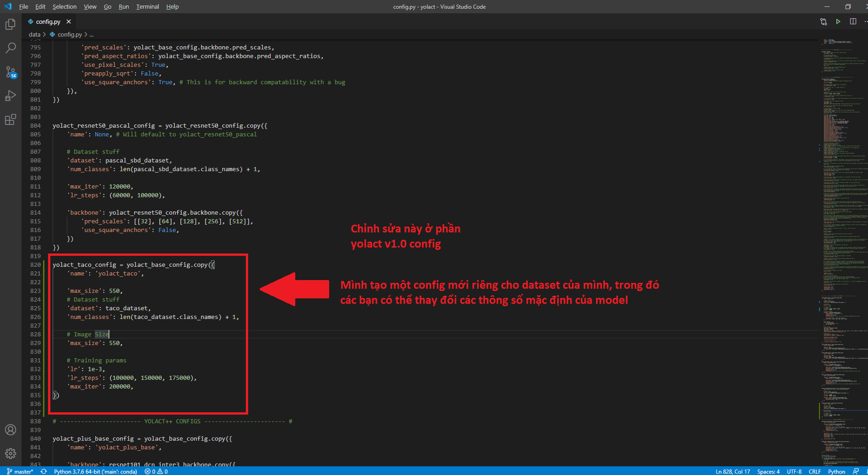Image resolution: width=868 pixels, height=475 pixels.
Task: Open the Search view in activity bar
Action: coord(10,48)
